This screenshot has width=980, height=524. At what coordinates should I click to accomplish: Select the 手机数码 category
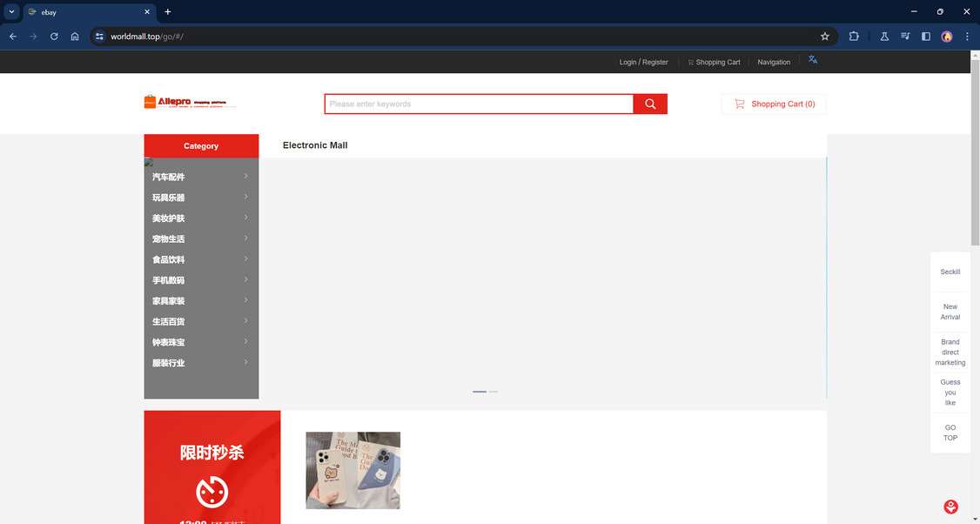(169, 280)
